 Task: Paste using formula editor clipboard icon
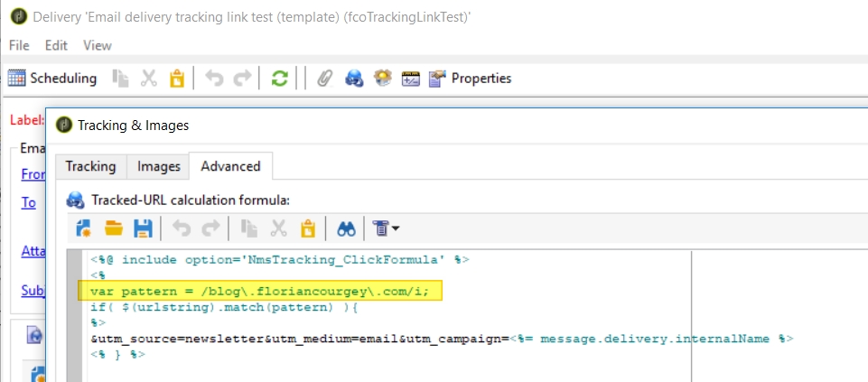[x=307, y=228]
